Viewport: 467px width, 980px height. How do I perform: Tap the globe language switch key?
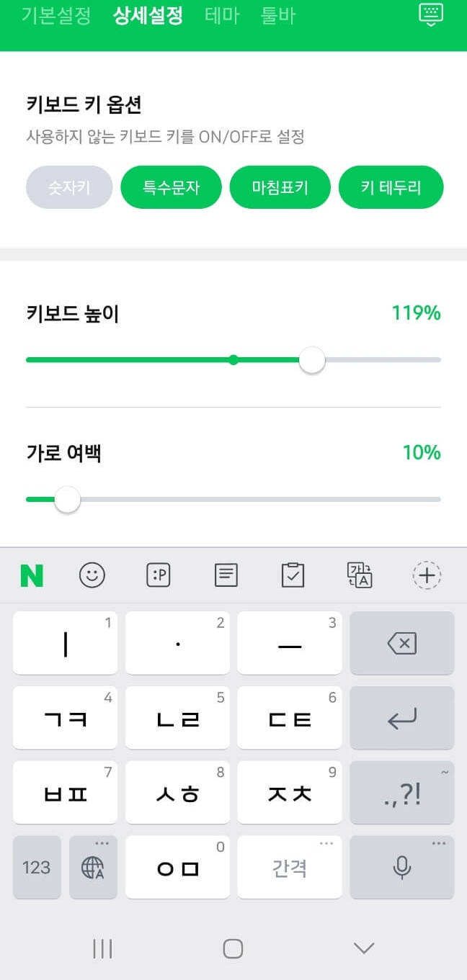(x=93, y=868)
